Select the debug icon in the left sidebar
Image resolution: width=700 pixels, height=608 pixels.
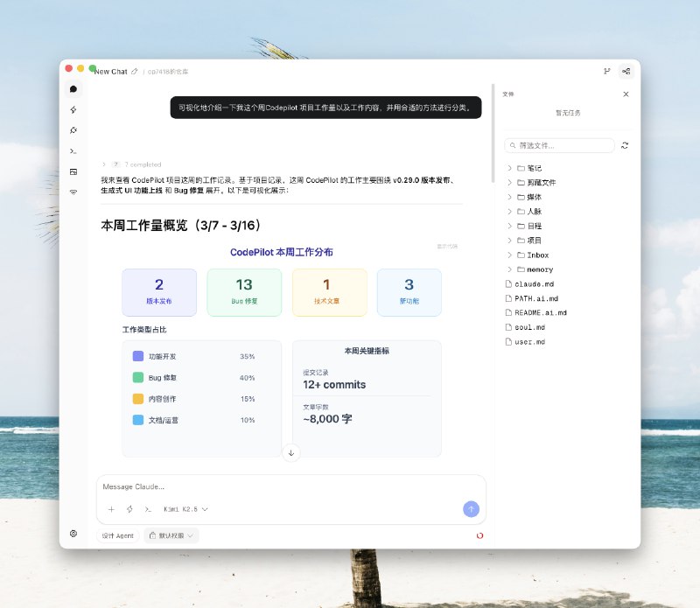click(x=73, y=129)
